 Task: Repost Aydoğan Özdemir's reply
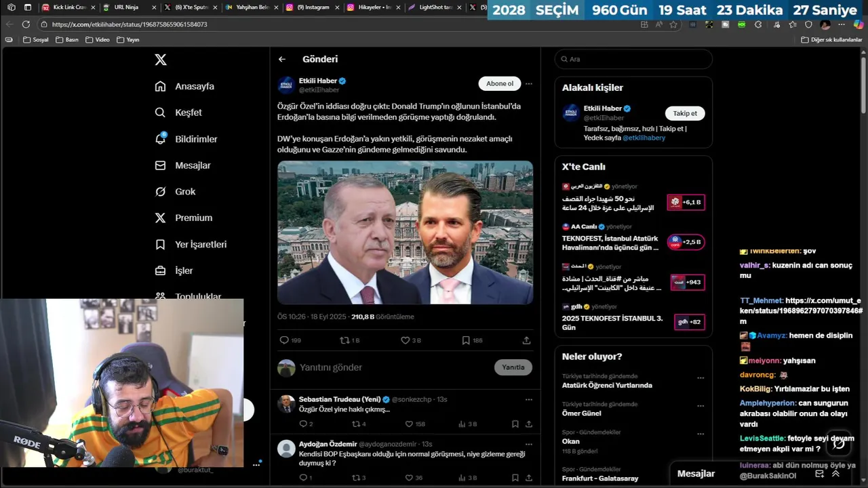(x=359, y=478)
